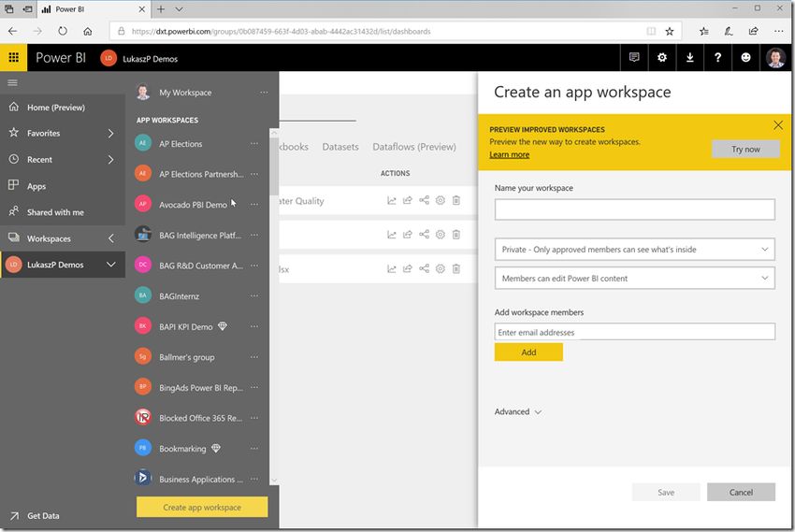
Task: Open more options for BAGInternz
Action: coord(254,295)
